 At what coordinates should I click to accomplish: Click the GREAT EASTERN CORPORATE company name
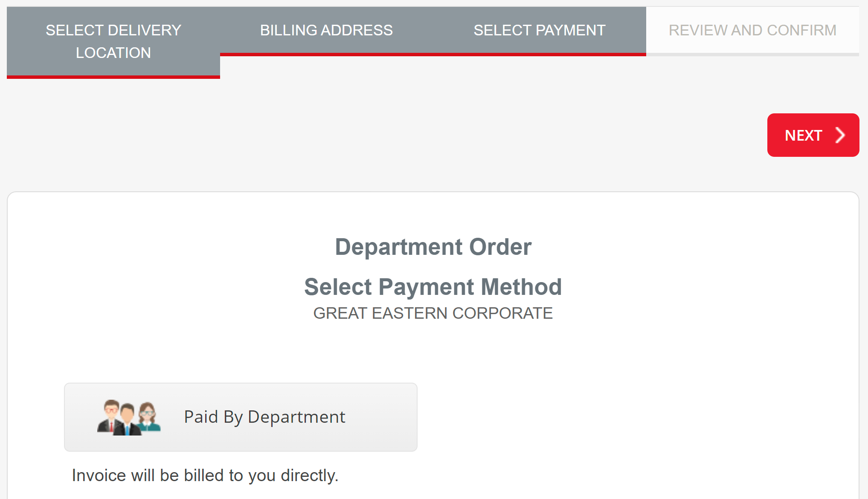[433, 313]
